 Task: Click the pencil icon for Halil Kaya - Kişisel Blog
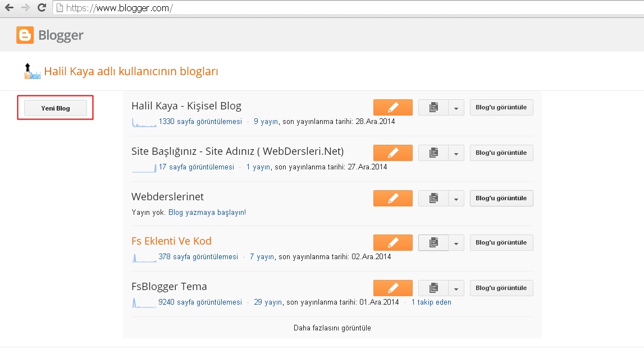point(392,107)
